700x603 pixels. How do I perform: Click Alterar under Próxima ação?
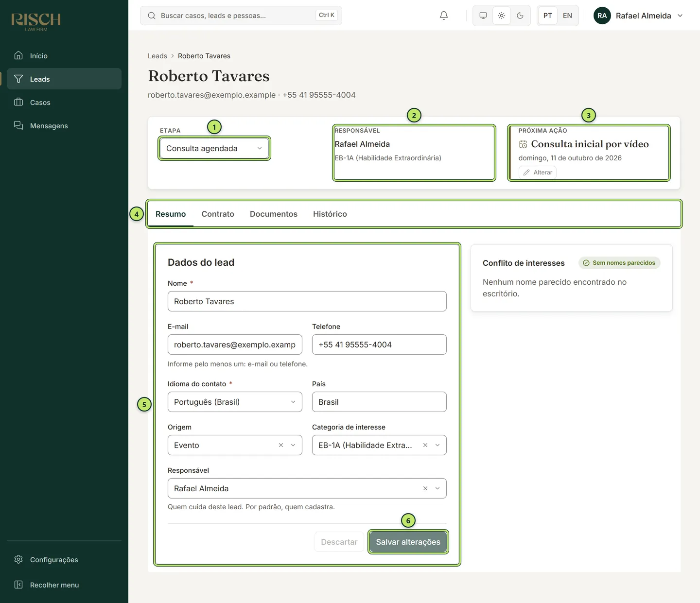click(x=538, y=172)
